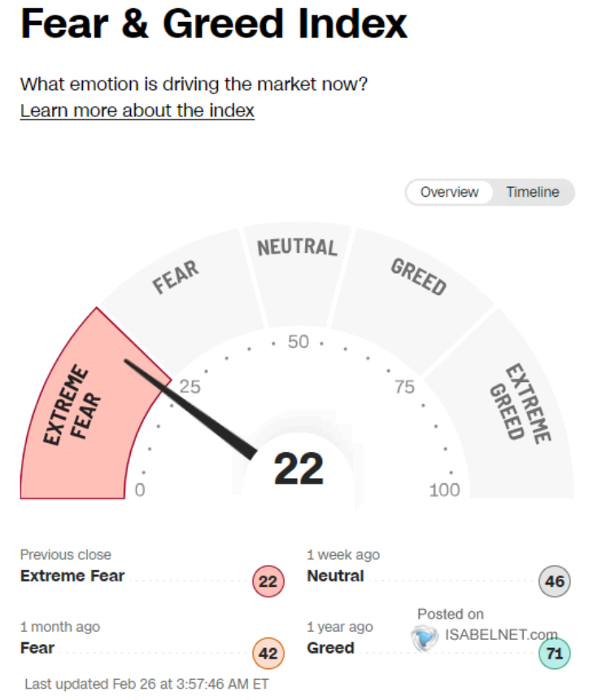The image size is (597, 700).
Task: Click the Last updated timestamp text
Action: click(x=146, y=684)
